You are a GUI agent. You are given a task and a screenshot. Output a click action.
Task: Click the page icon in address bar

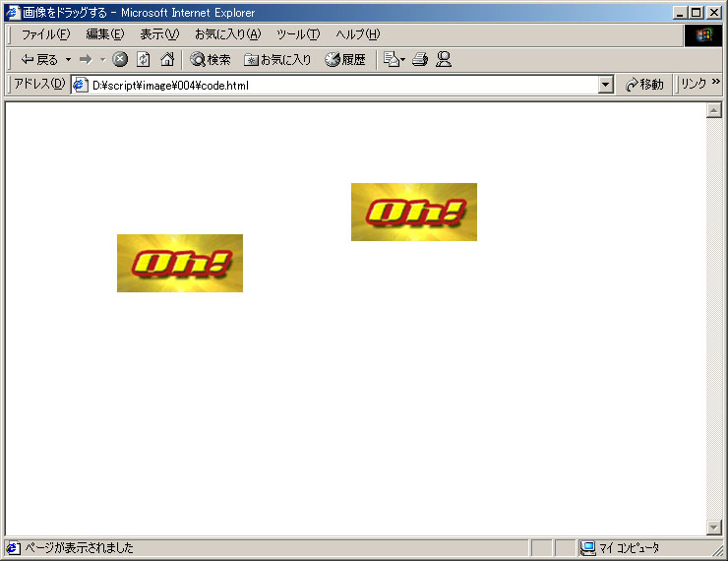pyautogui.click(x=80, y=85)
